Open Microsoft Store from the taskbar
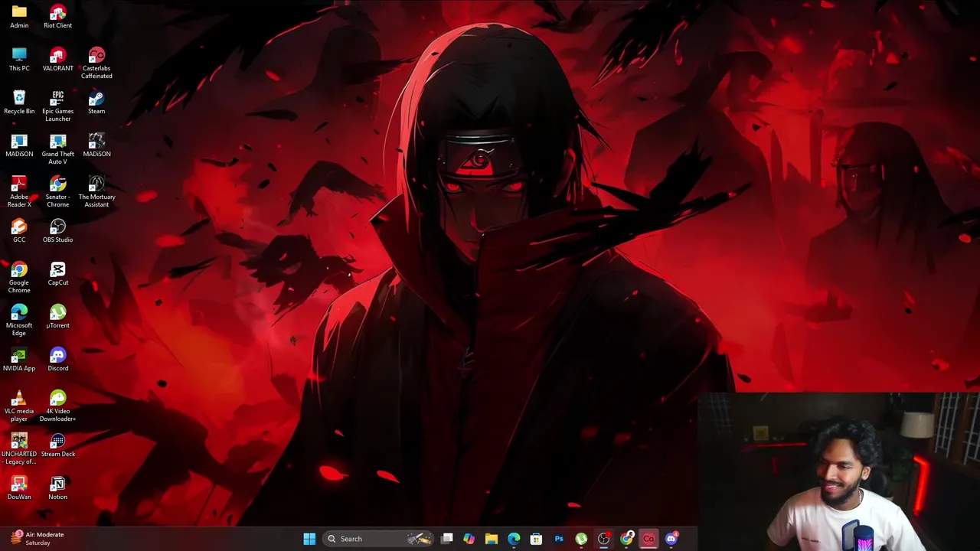Screen dimensions: 980x551 click(x=536, y=539)
